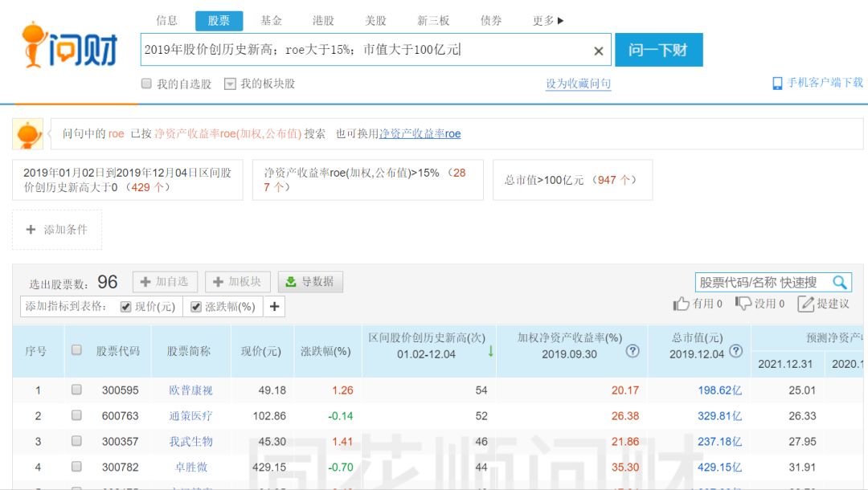The width and height of the screenshot is (868, 490).
Task: Enable the 我的自选股 checkbox
Action: pos(145,83)
